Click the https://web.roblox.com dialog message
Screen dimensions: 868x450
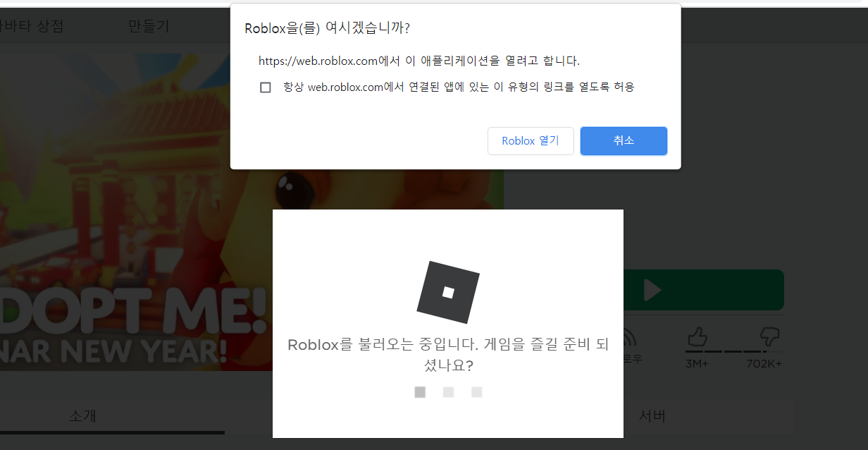tap(419, 61)
